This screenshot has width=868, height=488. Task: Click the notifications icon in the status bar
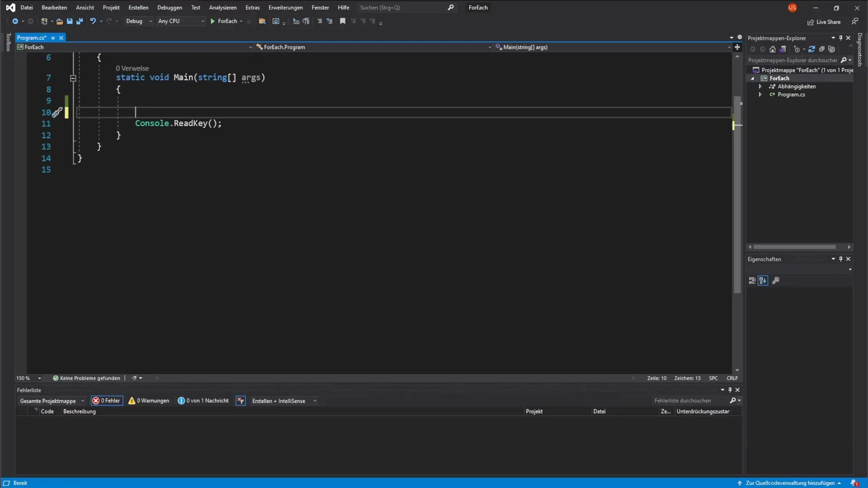click(854, 483)
